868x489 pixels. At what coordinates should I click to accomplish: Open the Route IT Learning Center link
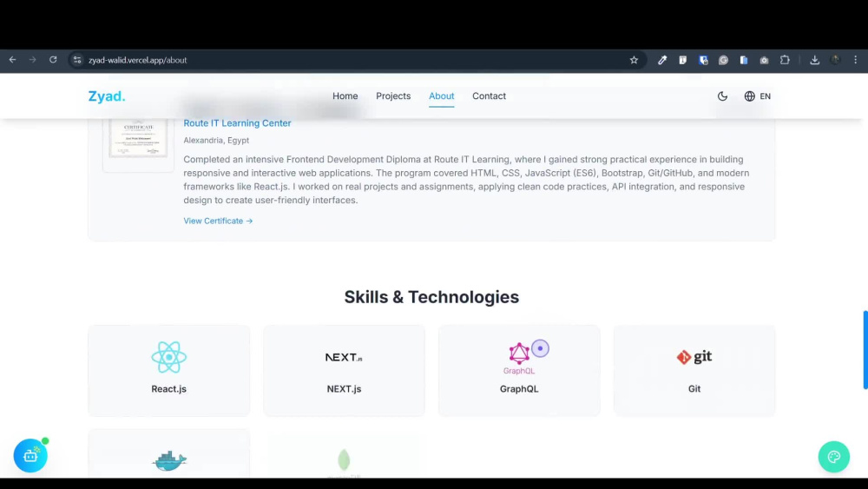pyautogui.click(x=237, y=123)
